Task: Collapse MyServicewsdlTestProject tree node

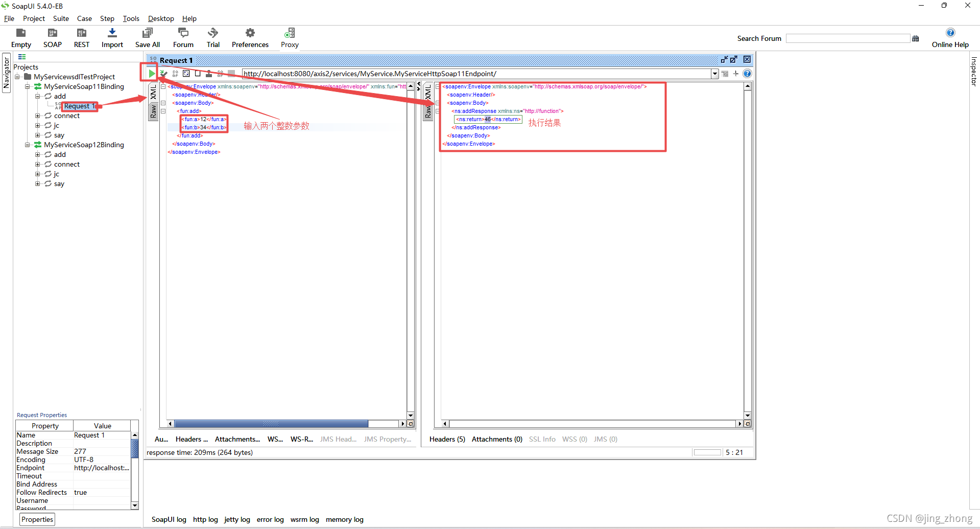Action: 17,77
